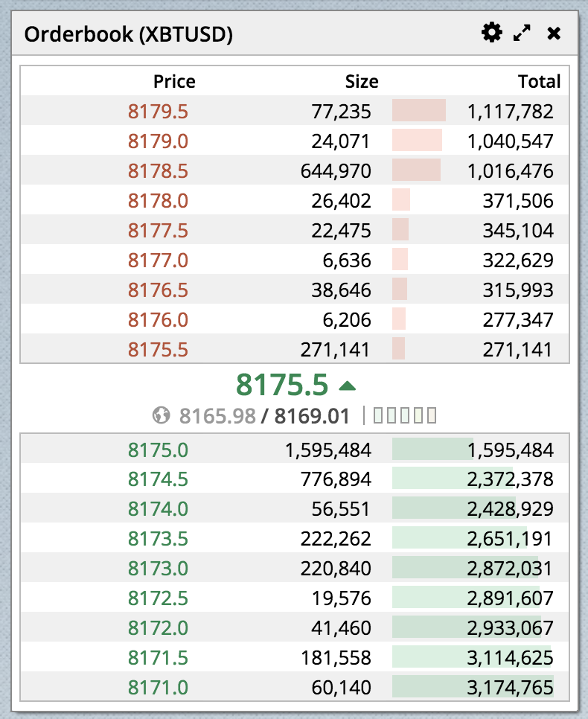The image size is (588, 719).
Task: Select ask price 8176.5
Action: 158,290
